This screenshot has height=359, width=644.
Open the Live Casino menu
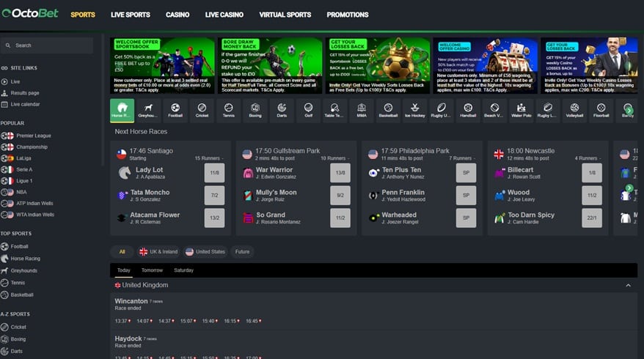click(x=224, y=15)
